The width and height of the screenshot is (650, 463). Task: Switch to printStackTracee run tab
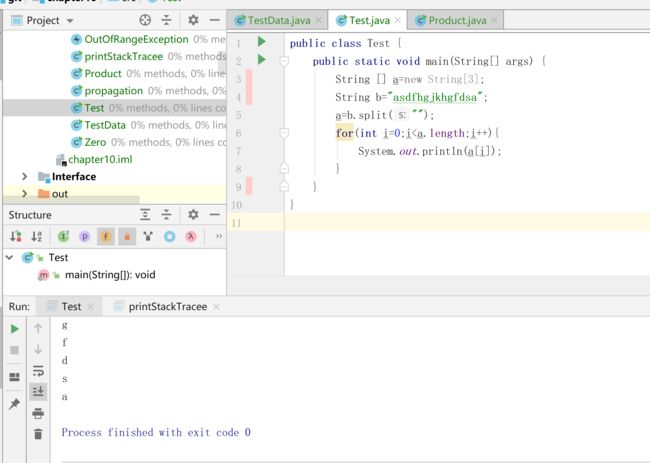click(167, 307)
